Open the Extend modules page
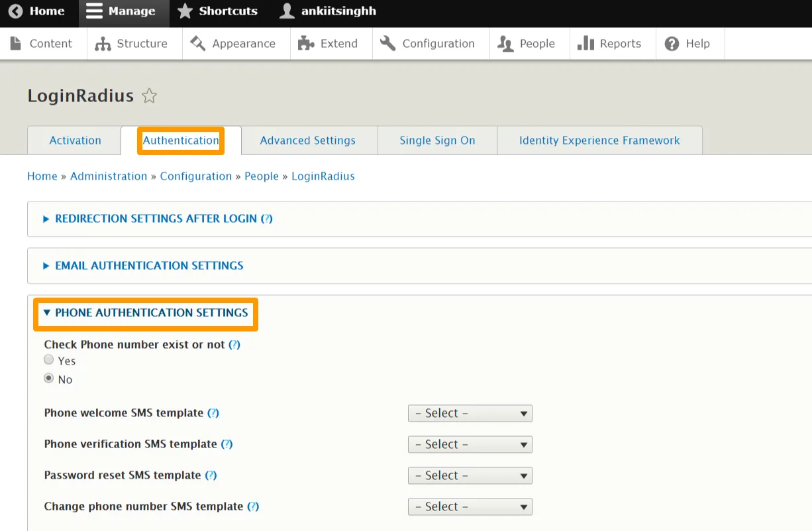Image resolution: width=812 pixels, height=531 pixels. pos(329,44)
